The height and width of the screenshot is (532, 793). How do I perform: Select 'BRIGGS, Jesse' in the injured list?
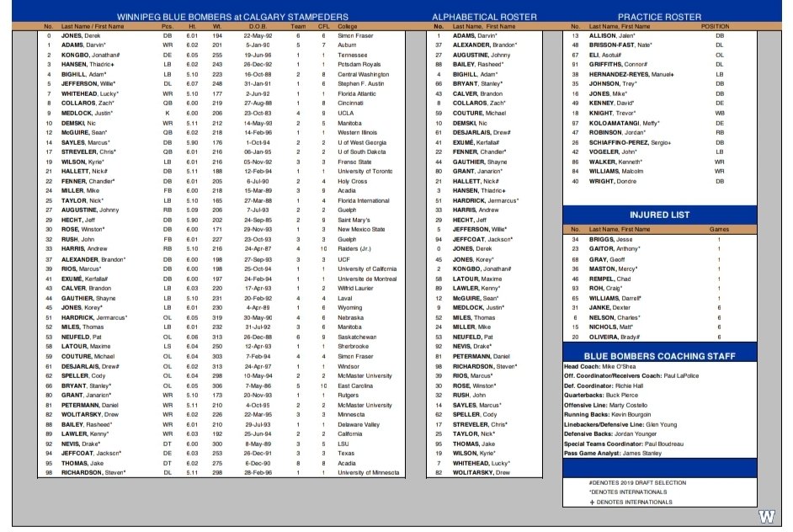click(x=610, y=239)
